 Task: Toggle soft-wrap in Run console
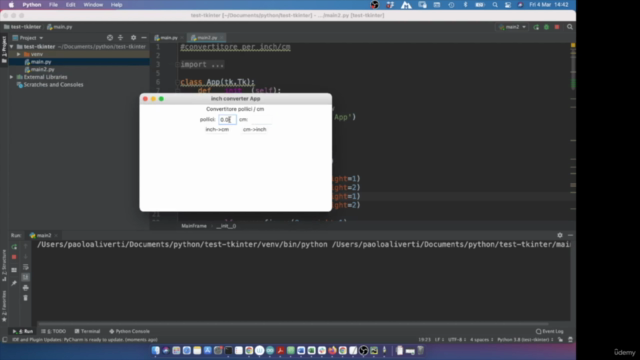(26, 267)
